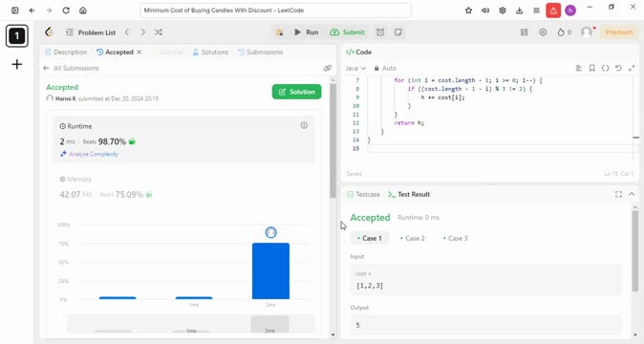The width and height of the screenshot is (644, 344).
Task: Switch to the Testcase tab
Action: [x=363, y=194]
